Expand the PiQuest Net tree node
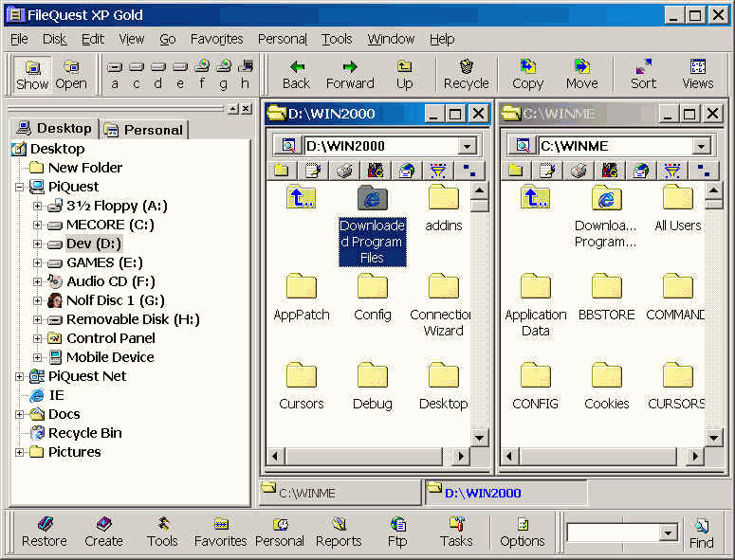Image resolution: width=735 pixels, height=560 pixels. point(19,376)
